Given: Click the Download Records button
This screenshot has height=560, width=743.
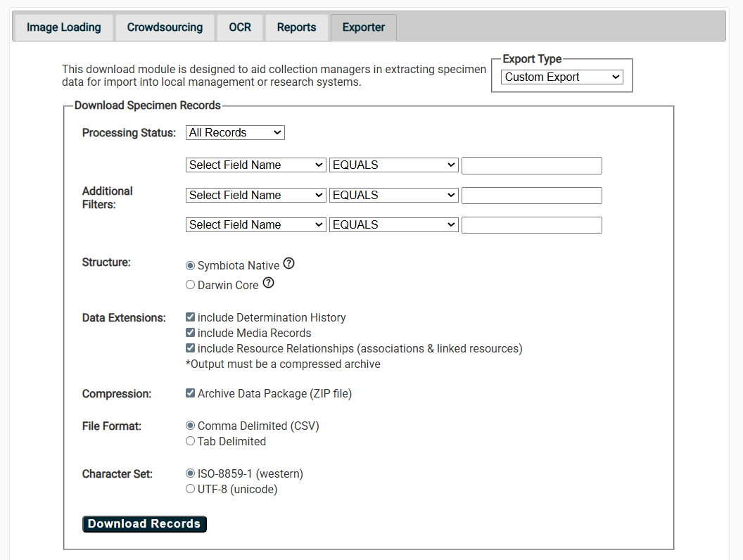Looking at the screenshot, I should point(144,523).
